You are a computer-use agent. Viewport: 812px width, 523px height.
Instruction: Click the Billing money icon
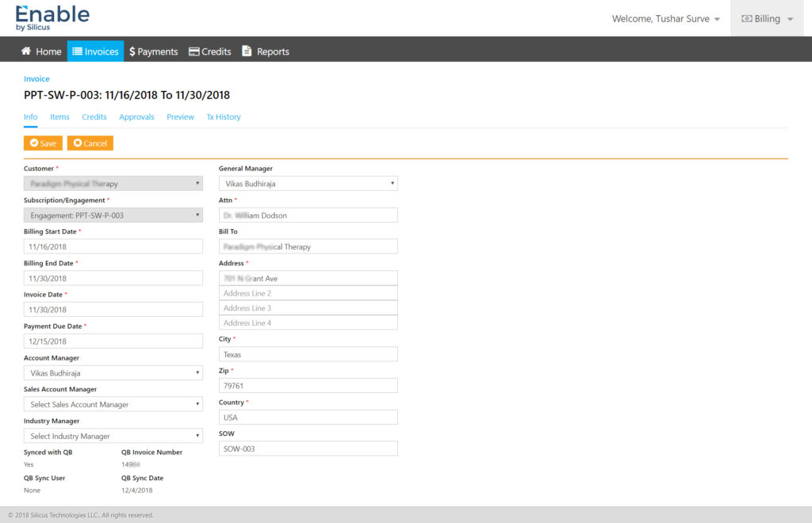tap(747, 19)
